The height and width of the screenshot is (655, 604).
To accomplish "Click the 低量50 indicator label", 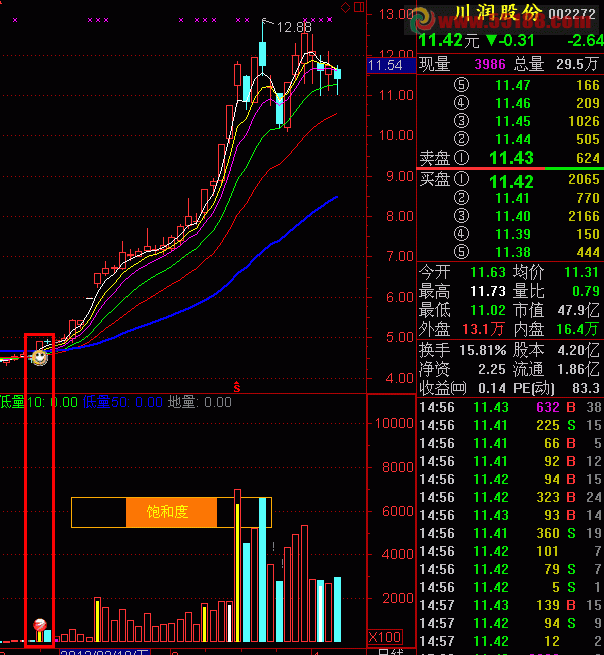I will (122, 402).
